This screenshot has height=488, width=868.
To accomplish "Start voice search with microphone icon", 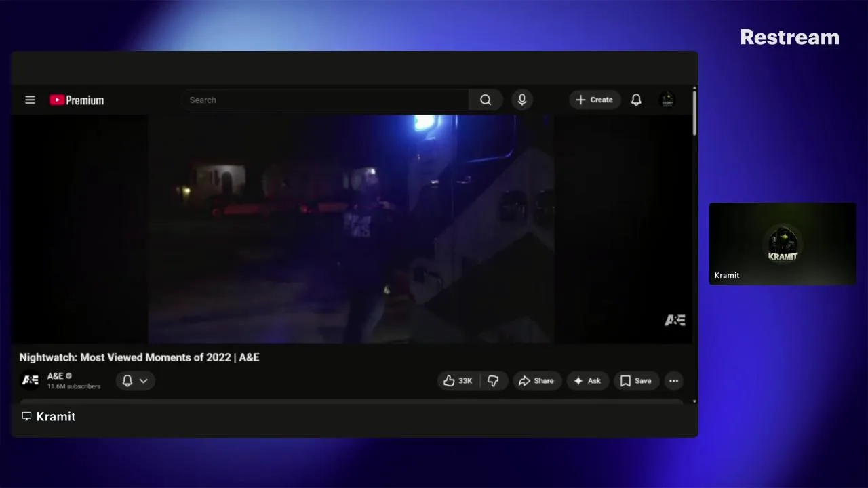I will [x=521, y=100].
